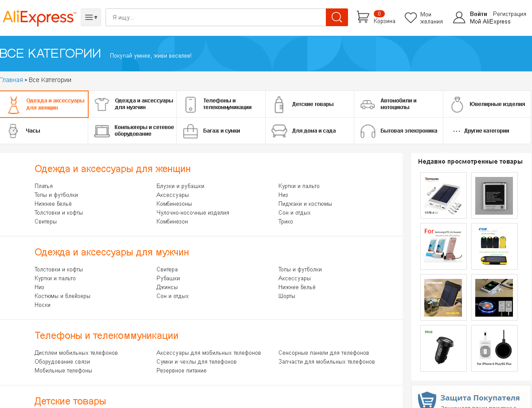Image resolution: width=532 pixels, height=408 pixels.
Task: Click the Мобильные телефоны link
Action: [x=63, y=370]
